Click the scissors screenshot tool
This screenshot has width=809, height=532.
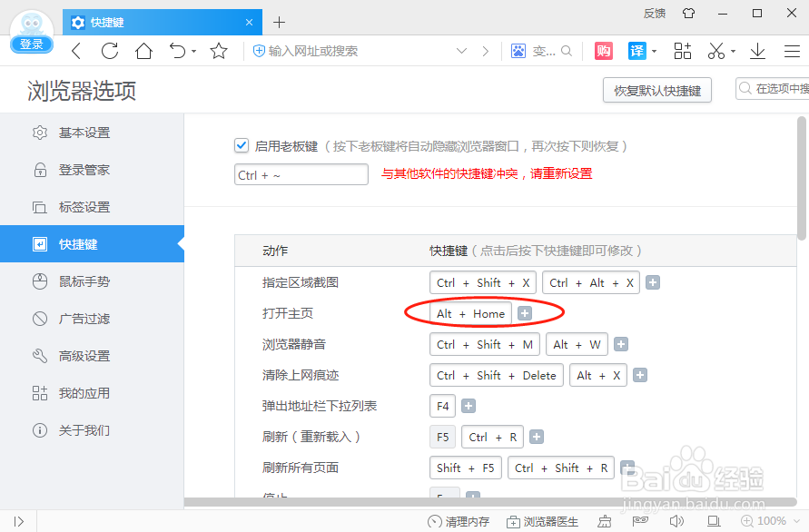coord(716,51)
